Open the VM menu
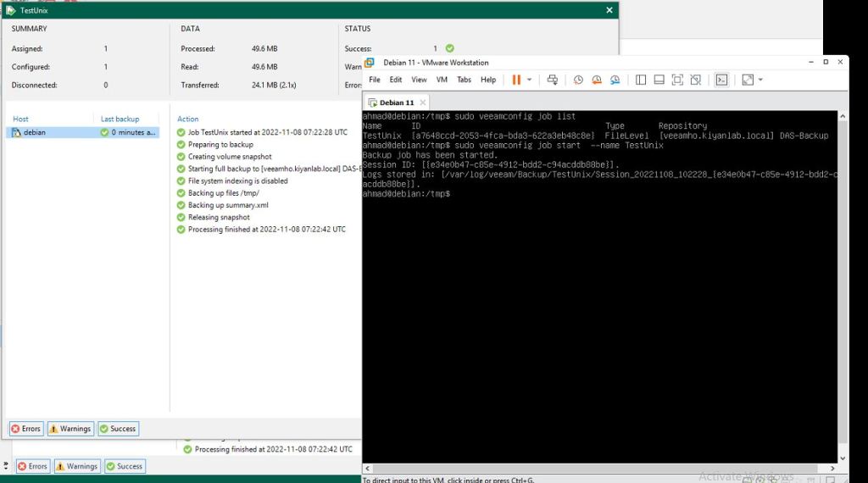Image resolution: width=868 pixels, height=483 pixels. click(x=442, y=80)
